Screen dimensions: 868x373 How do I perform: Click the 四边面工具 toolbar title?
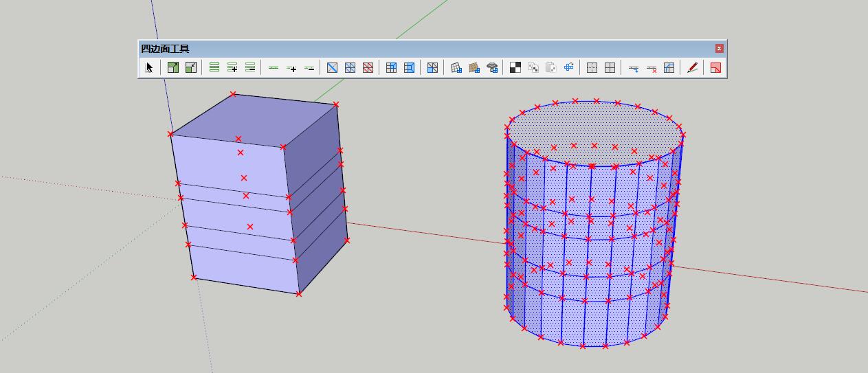pos(165,49)
